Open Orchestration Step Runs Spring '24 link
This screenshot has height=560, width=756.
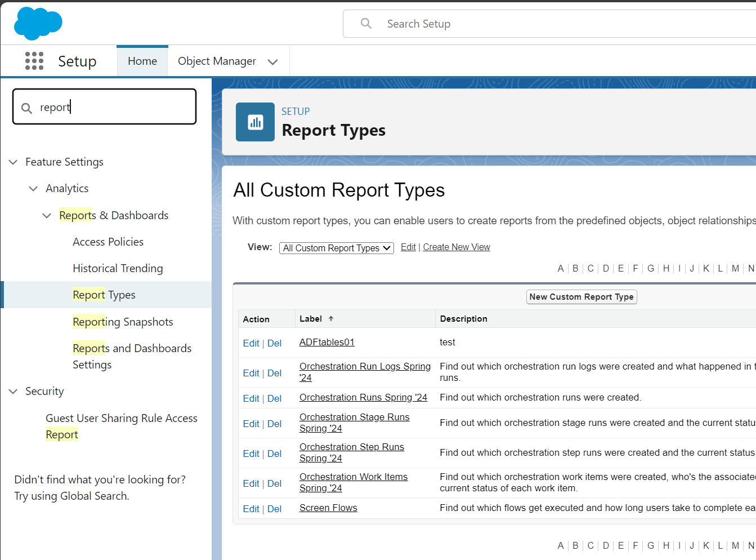tap(352, 452)
